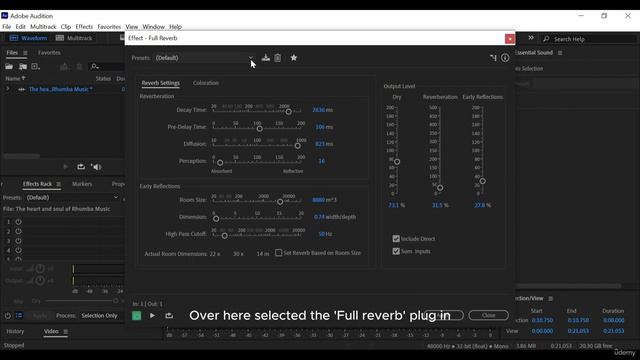640x360 pixels.
Task: Toggle list view icon in Effects Rack
Action: coord(19,316)
